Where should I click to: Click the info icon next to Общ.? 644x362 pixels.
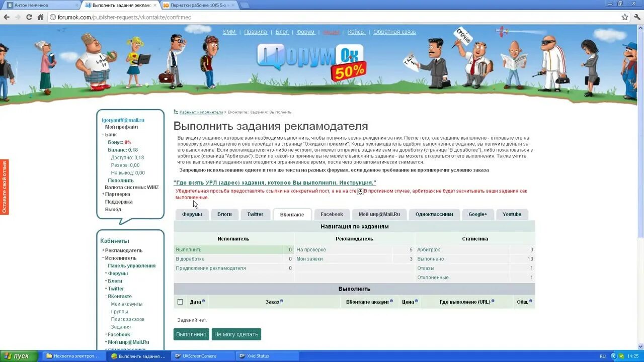coord(530,301)
